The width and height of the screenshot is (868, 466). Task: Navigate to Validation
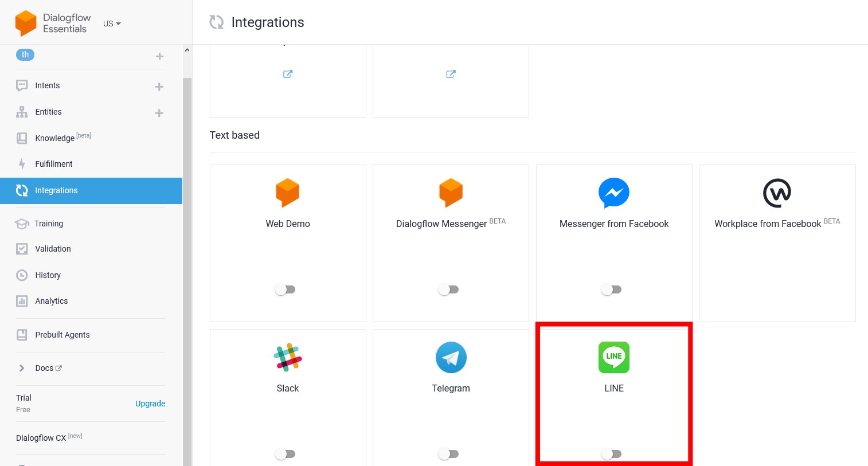click(x=53, y=249)
